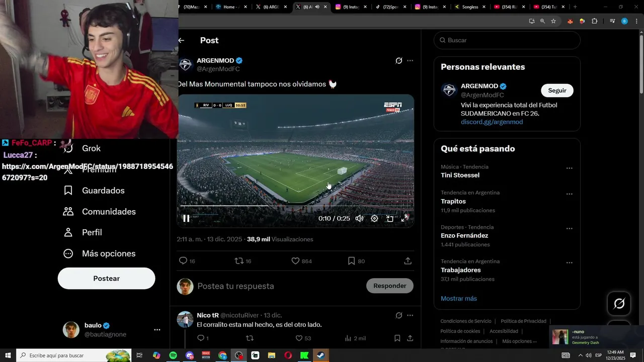Image resolution: width=644 pixels, height=362 pixels.
Task: Open Nico tR reply options menu
Action: pos(410,315)
